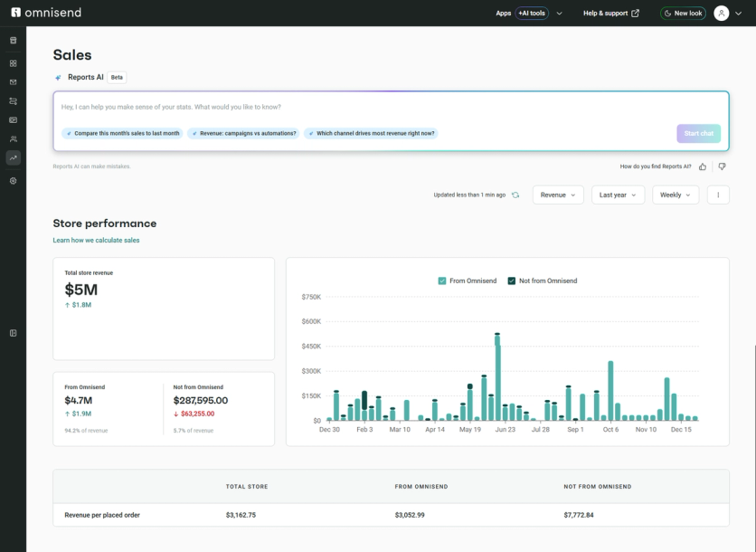Viewport: 756px width, 552px height.
Task: Click the $5M total store revenue value
Action: coord(81,290)
